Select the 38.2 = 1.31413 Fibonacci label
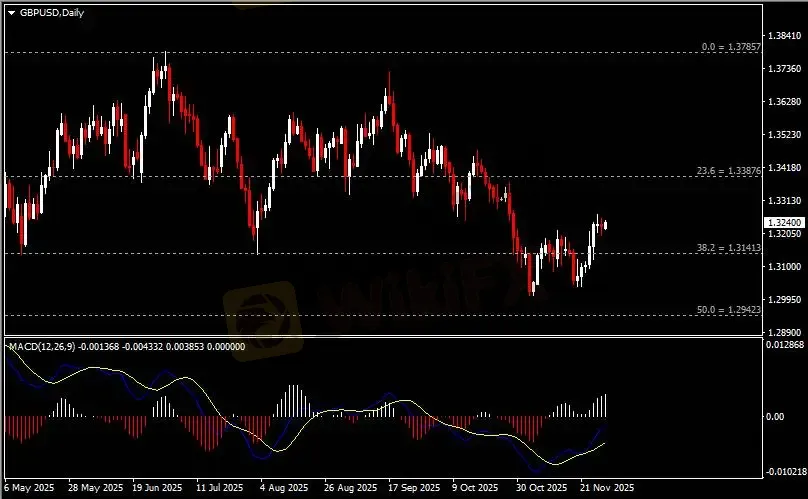The height and width of the screenshot is (499, 808). pos(729,248)
